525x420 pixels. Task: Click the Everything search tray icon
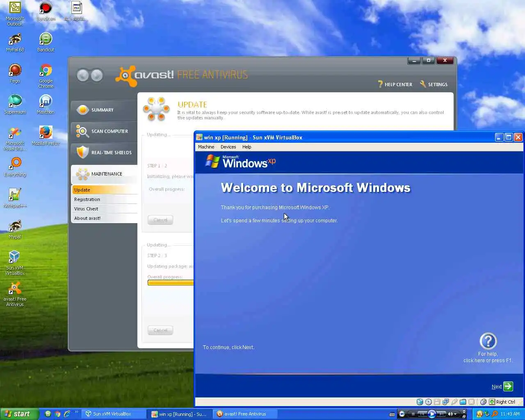494,414
